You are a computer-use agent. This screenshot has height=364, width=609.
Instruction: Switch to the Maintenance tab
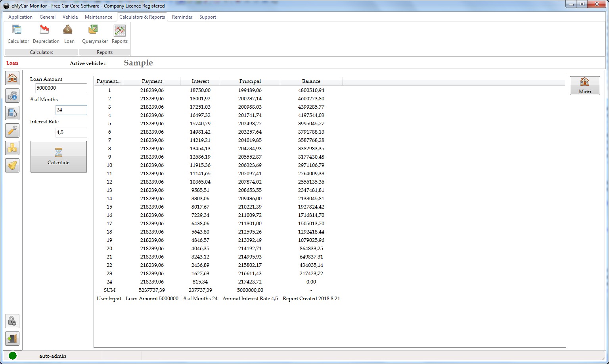98,17
